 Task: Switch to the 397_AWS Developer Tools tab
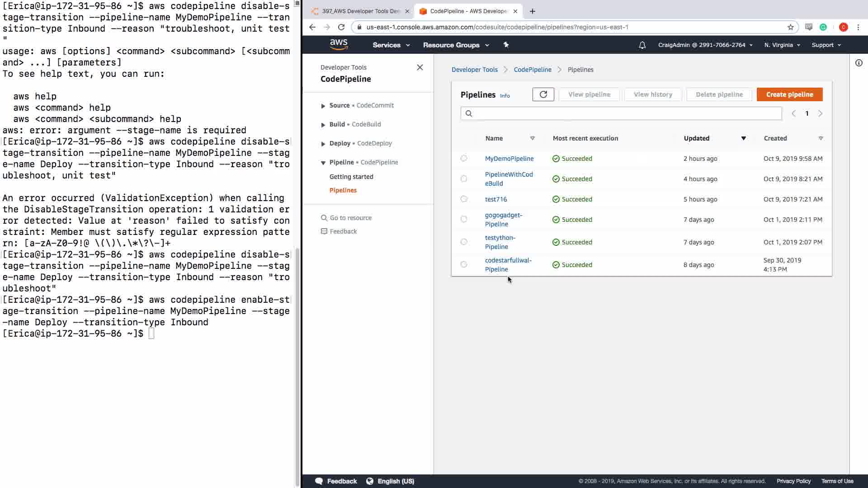(360, 11)
